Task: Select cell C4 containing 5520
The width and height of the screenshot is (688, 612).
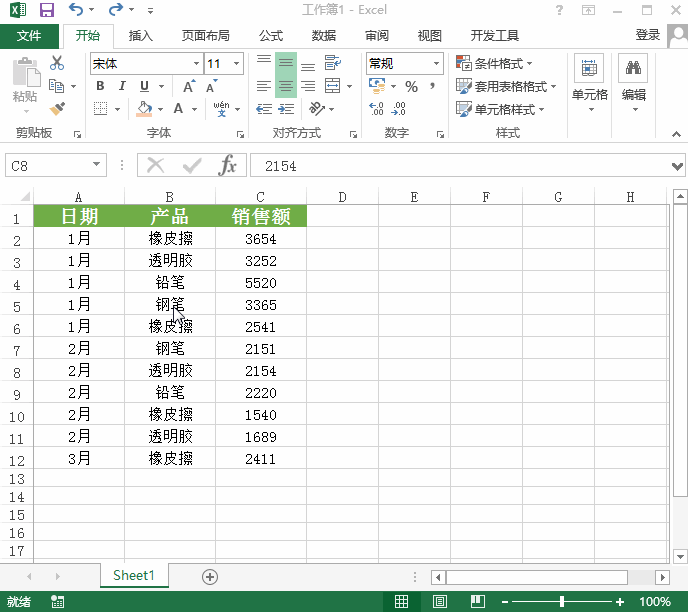Action: pos(260,283)
